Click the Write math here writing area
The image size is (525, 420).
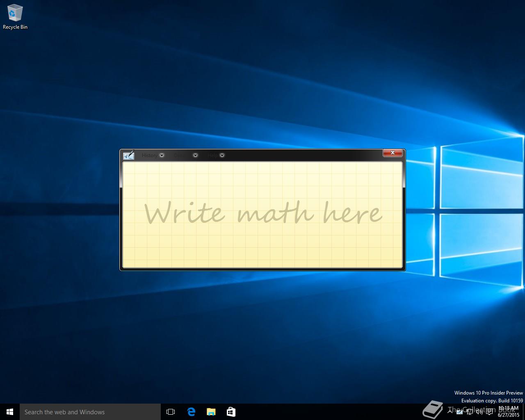pyautogui.click(x=262, y=215)
